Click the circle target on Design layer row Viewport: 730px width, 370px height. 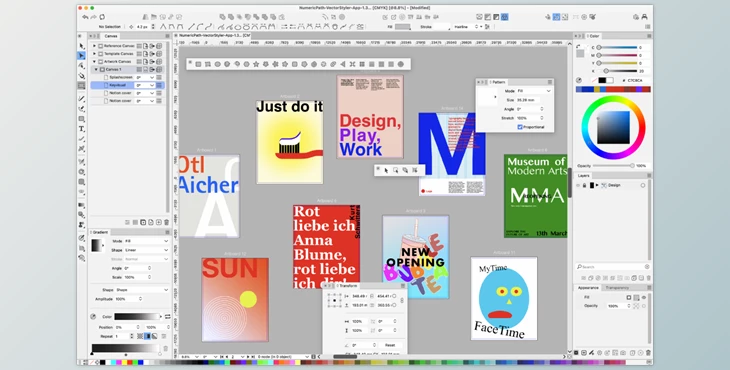643,185
